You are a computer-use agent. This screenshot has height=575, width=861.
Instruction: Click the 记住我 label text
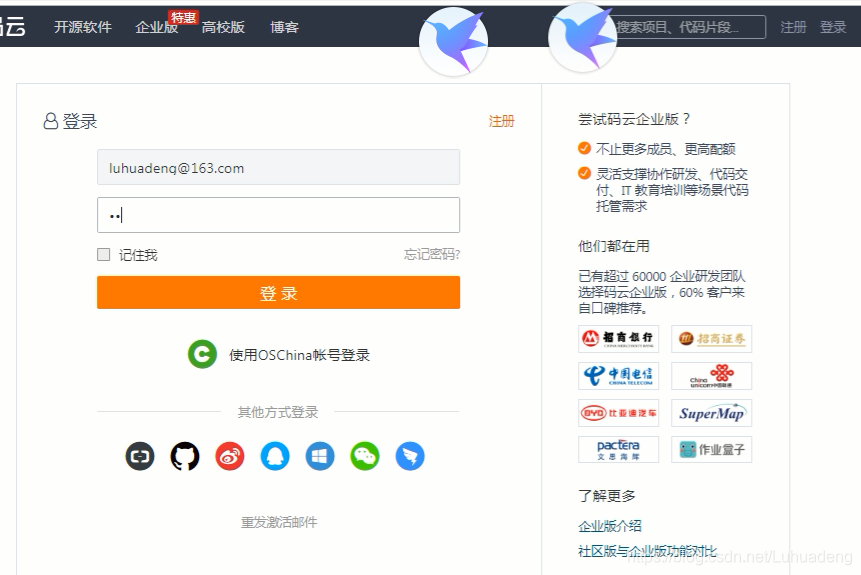pyautogui.click(x=138, y=255)
